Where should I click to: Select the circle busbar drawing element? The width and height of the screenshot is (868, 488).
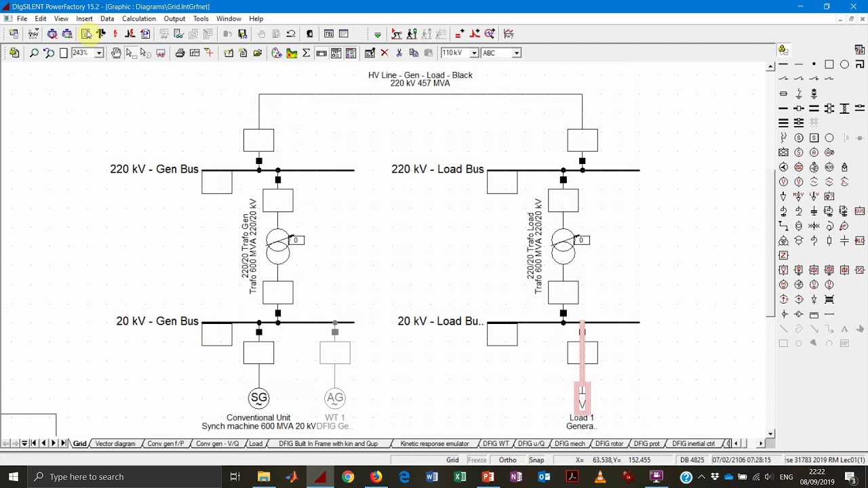point(844,64)
